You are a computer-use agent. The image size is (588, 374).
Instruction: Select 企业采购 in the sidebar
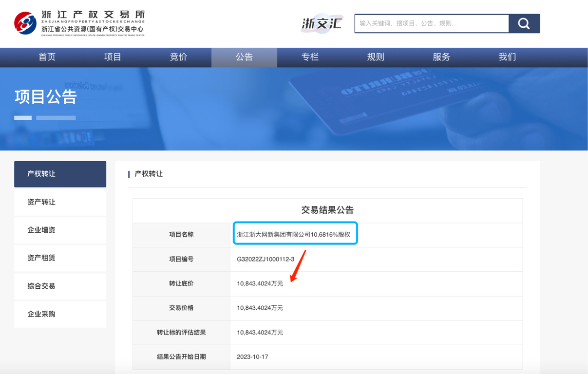pos(60,314)
